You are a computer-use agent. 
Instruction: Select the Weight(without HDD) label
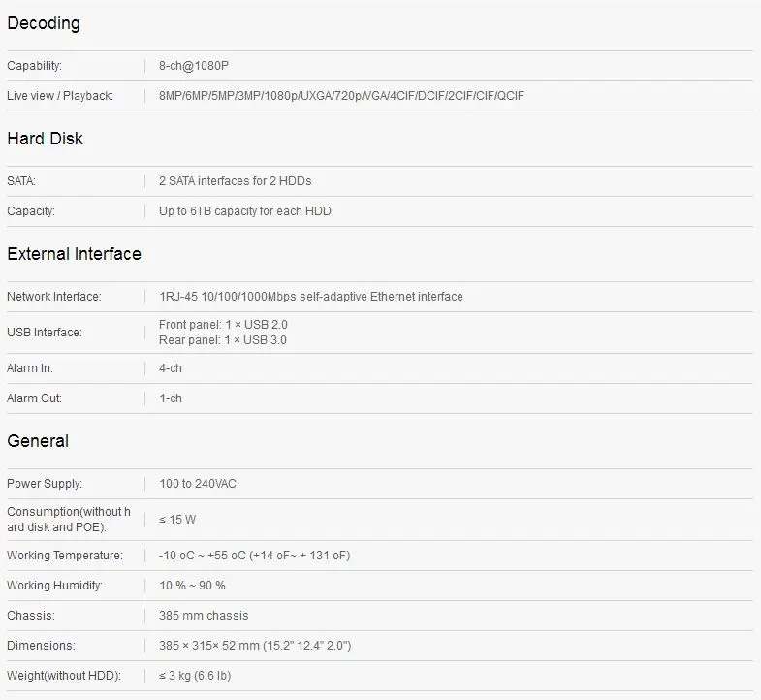click(x=64, y=675)
